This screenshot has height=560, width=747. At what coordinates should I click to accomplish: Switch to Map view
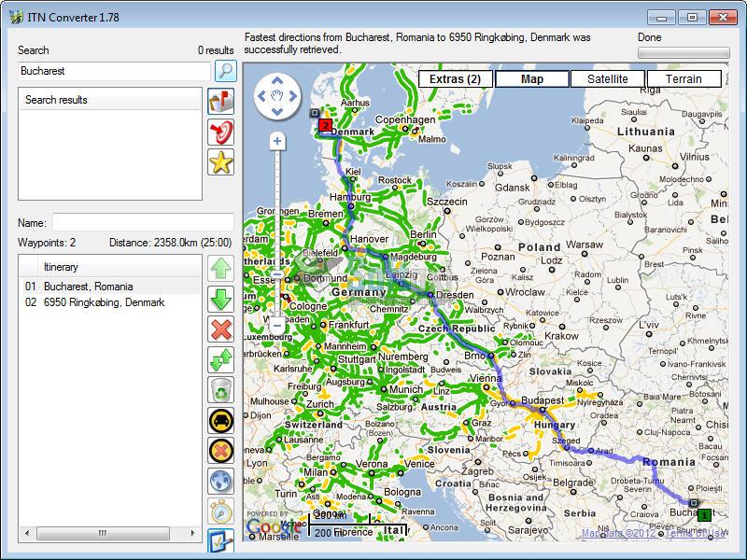(532, 79)
